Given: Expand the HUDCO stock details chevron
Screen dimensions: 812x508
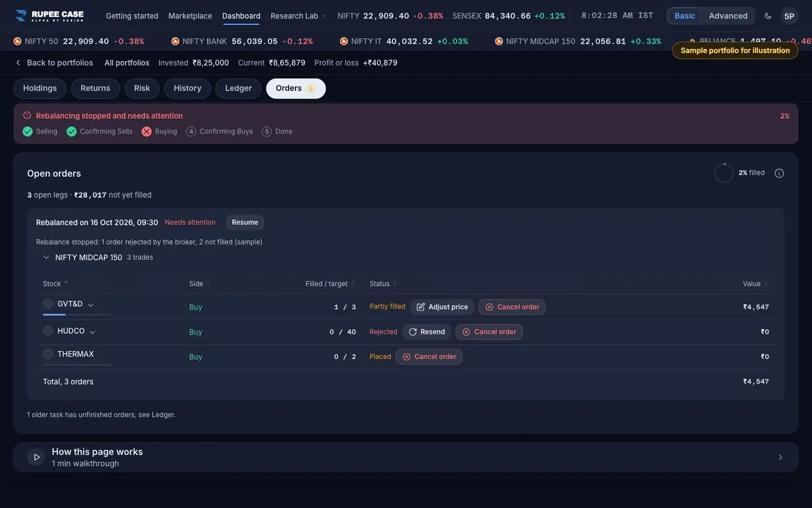Looking at the screenshot, I should point(93,332).
